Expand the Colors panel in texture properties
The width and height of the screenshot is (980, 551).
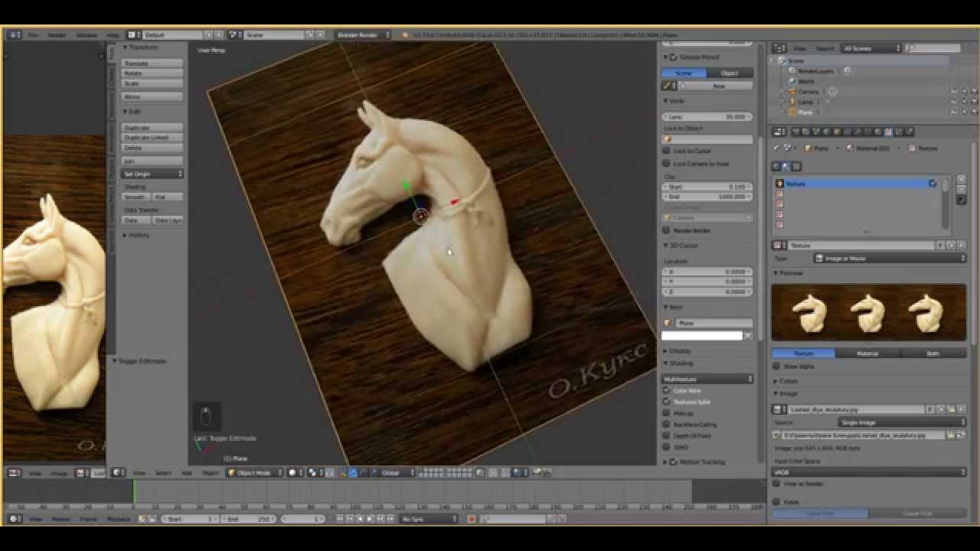786,381
